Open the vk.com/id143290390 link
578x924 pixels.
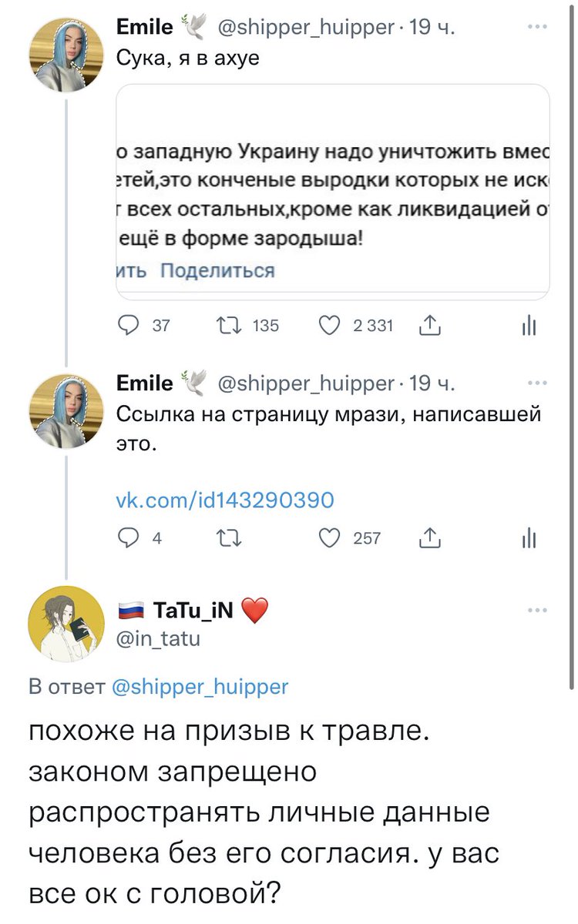pos(224,500)
